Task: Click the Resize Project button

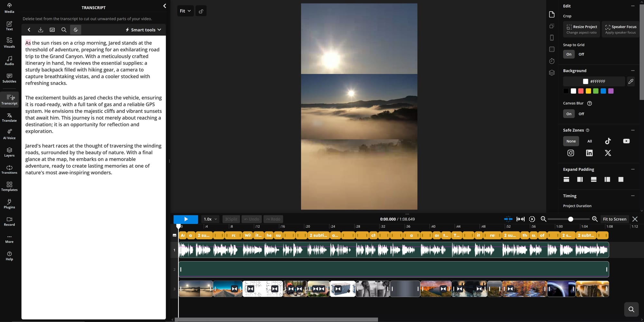Action: pos(582,29)
